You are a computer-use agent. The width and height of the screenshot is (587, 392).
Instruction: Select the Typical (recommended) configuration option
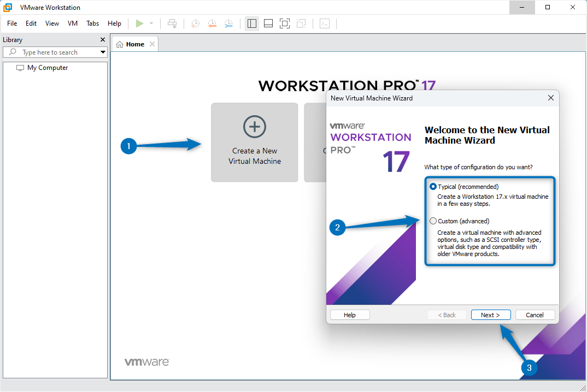click(433, 186)
